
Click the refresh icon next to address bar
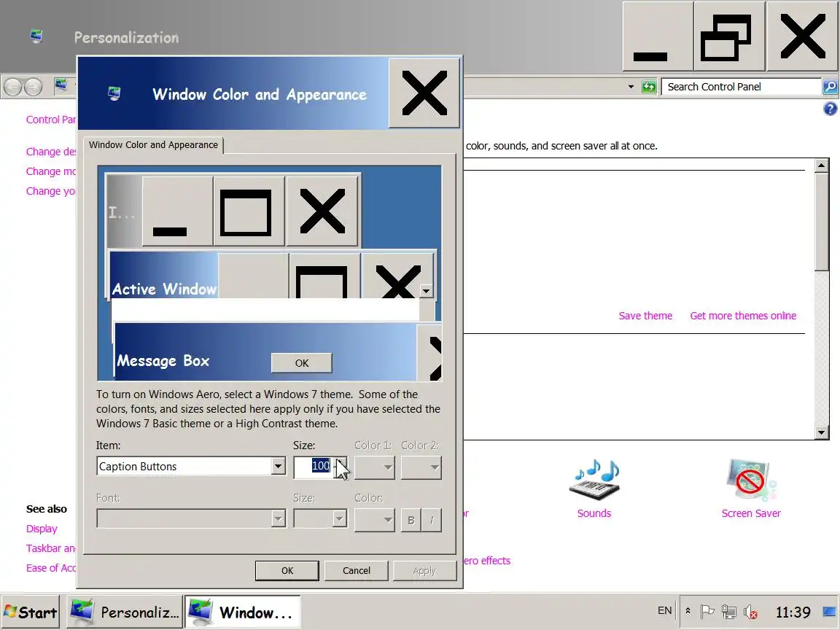[649, 87]
